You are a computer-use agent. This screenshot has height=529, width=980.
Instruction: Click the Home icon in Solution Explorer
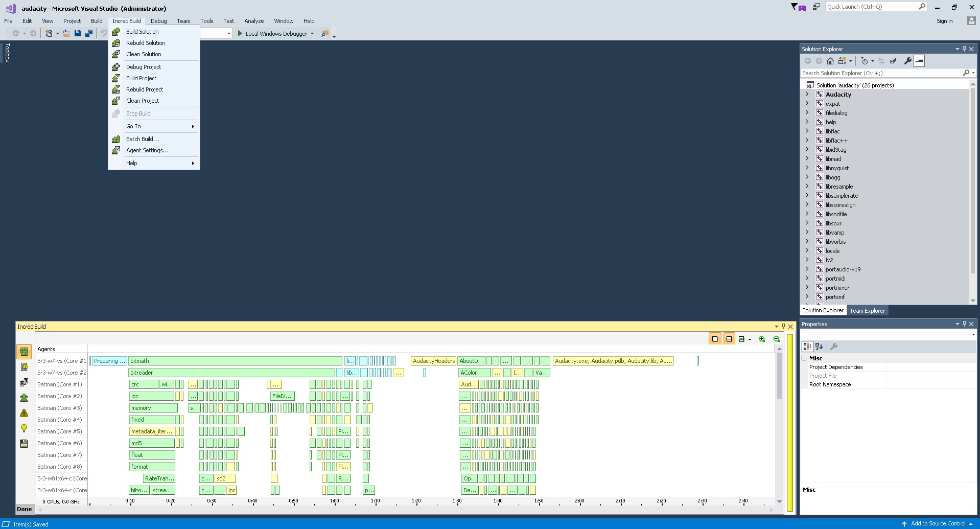[830, 61]
